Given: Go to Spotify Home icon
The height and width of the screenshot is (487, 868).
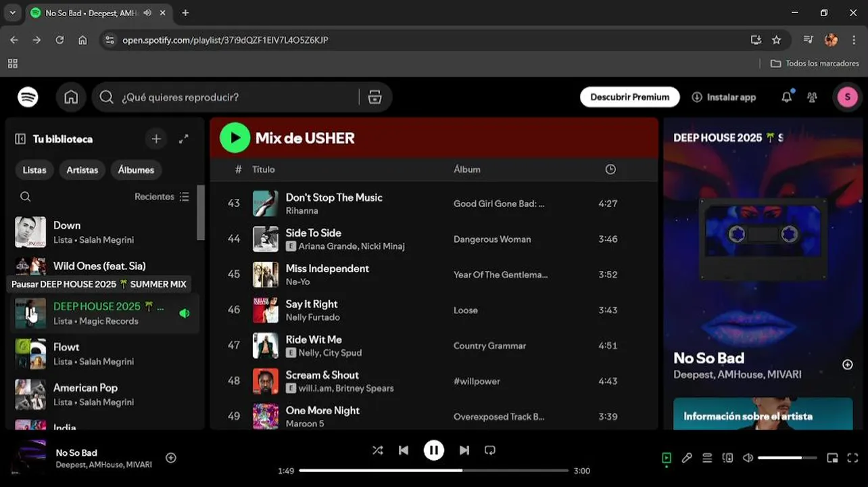Looking at the screenshot, I should 71,97.
